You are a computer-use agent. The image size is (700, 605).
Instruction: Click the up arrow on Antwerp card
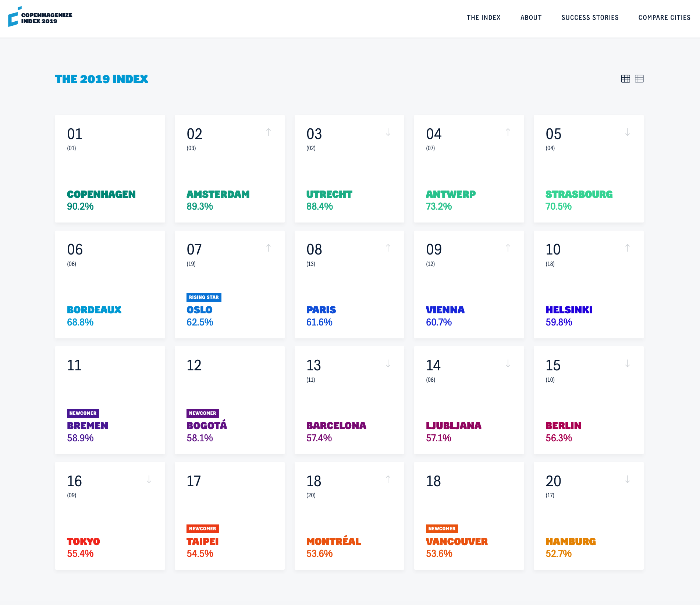(508, 132)
